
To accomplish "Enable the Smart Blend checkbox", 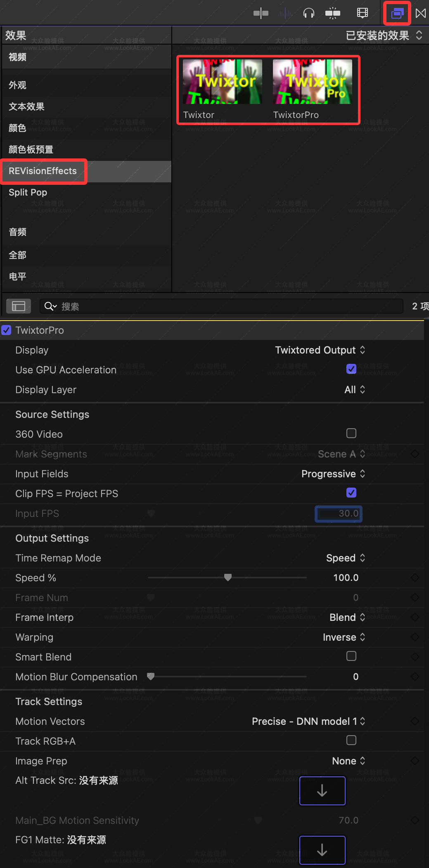I will (351, 656).
